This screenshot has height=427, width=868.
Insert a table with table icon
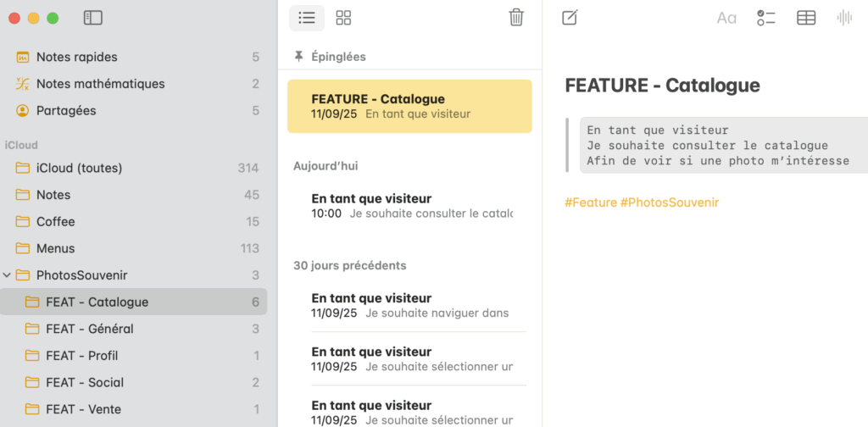[806, 18]
